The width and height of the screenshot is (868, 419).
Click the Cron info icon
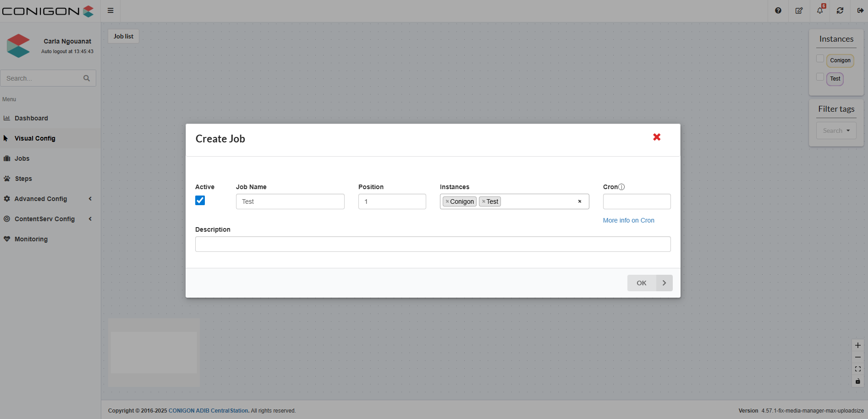[x=621, y=187]
